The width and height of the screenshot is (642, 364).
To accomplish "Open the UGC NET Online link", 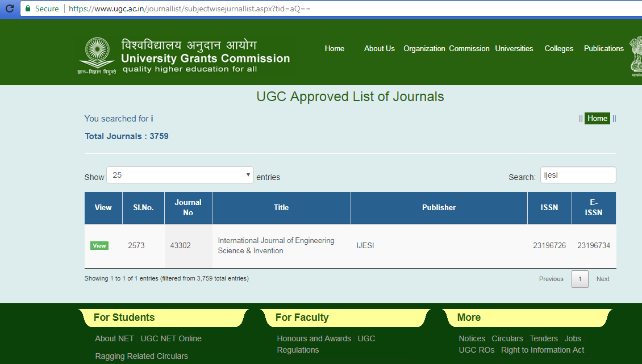I will pos(171,339).
